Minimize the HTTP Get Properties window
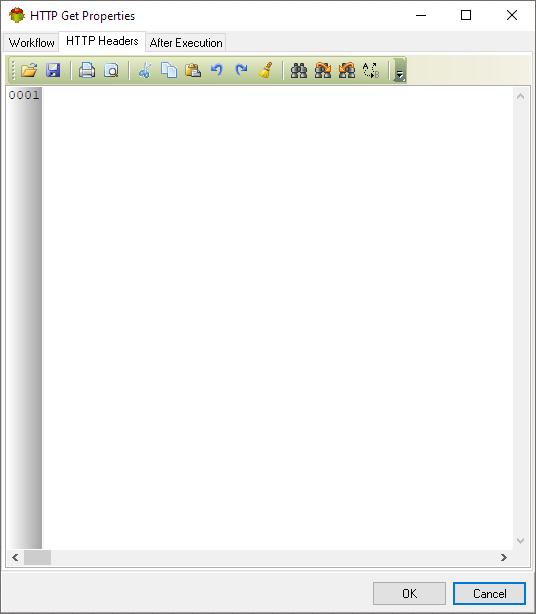 click(421, 15)
